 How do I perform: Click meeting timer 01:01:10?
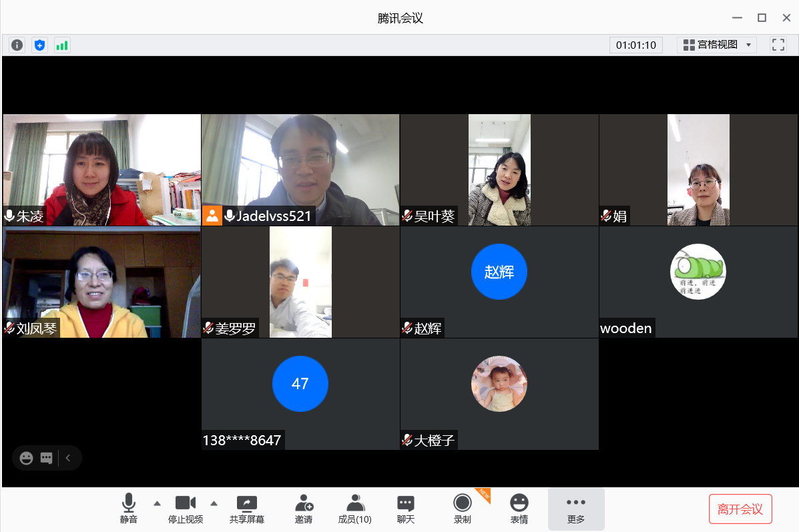(635, 45)
